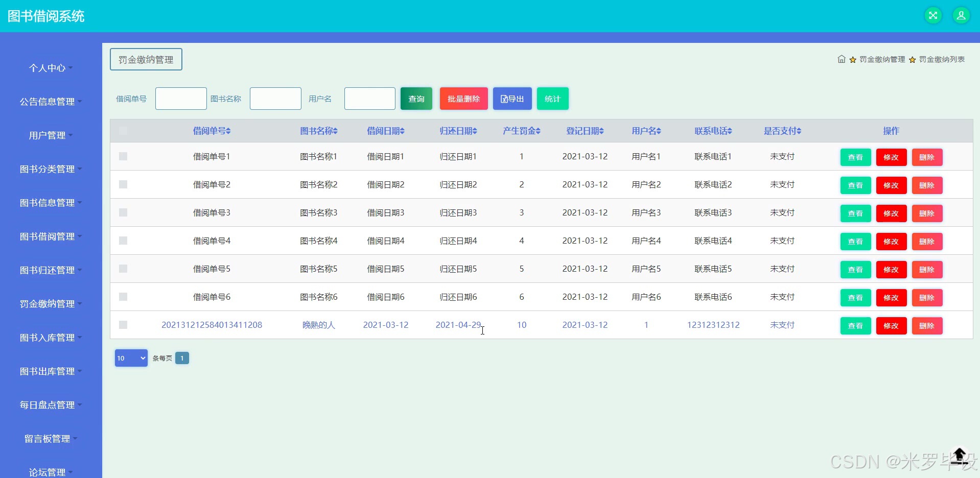Click the 罚金缴纳管理 page title button

click(146, 59)
